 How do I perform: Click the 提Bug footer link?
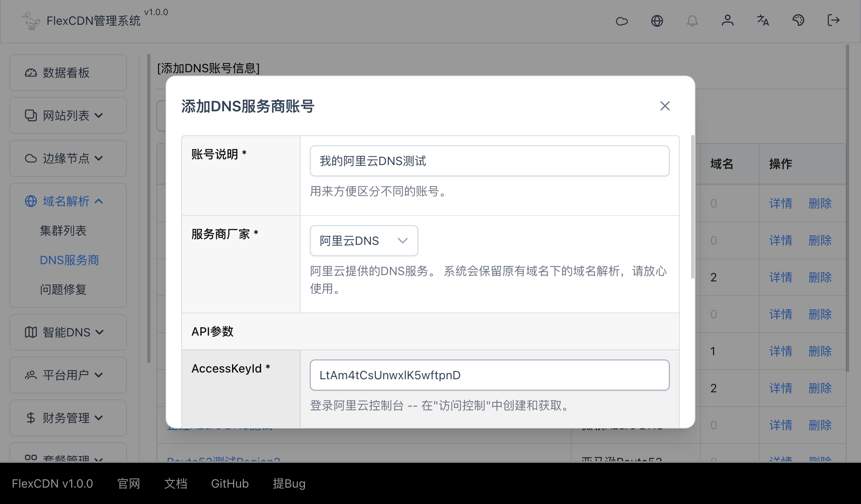point(289,483)
